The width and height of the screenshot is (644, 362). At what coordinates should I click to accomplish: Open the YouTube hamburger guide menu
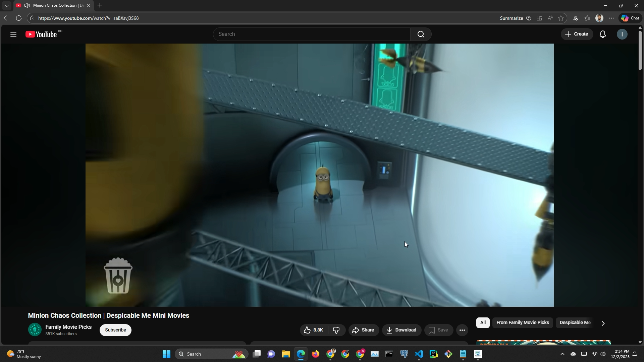click(x=13, y=34)
